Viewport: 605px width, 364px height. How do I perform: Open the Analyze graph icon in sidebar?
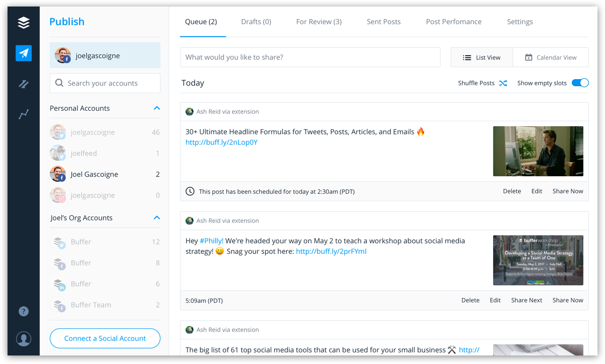click(x=23, y=114)
